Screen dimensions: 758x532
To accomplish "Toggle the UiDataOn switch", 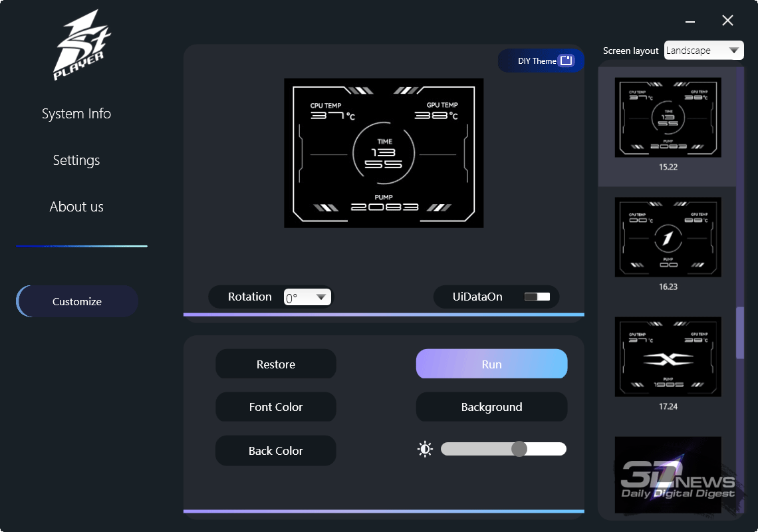I will 537,297.
